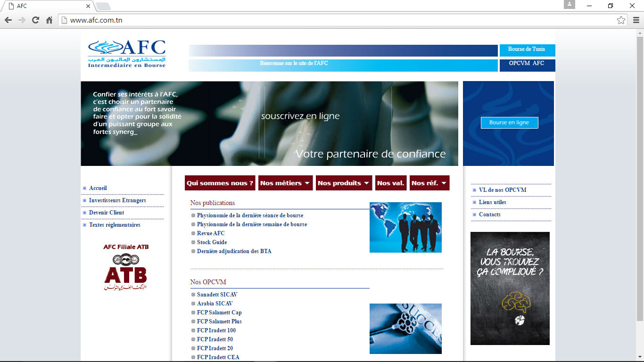Open the Chrome hamburger menu

tap(636, 20)
